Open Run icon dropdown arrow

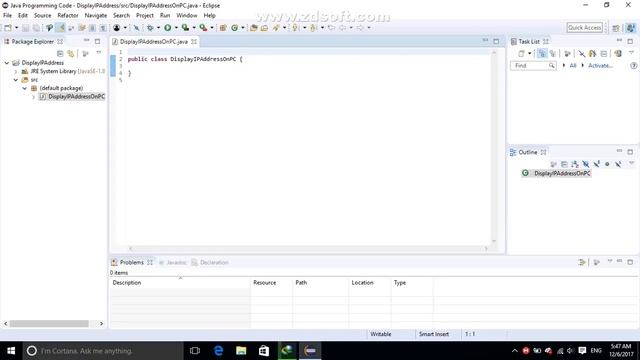pyautogui.click(x=176, y=28)
